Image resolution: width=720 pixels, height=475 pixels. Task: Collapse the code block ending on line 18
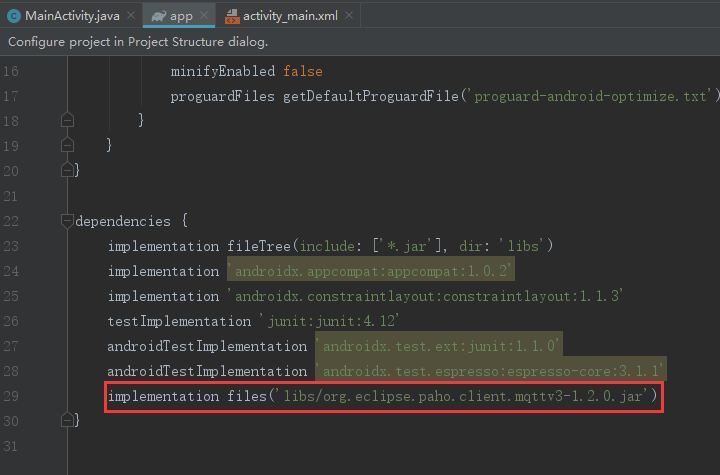click(x=68, y=120)
